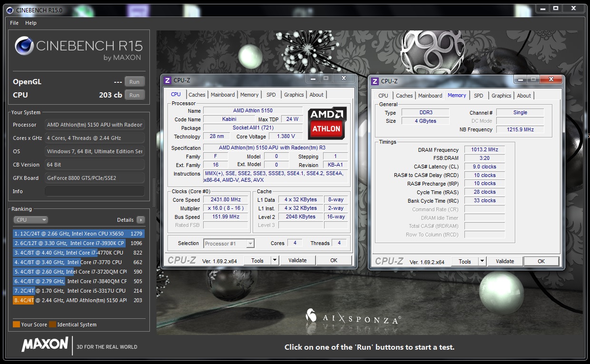Image resolution: width=590 pixels, height=364 pixels.
Task: Switch to About tab in left CPU-Z
Action: coord(316,95)
